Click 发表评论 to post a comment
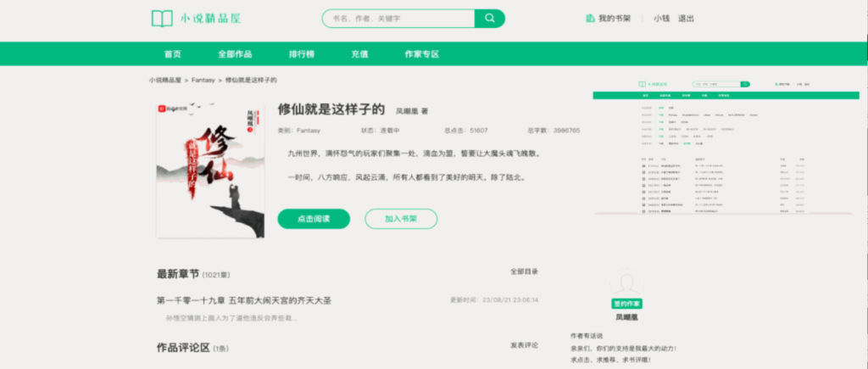This screenshot has width=868, height=369. 524,345
